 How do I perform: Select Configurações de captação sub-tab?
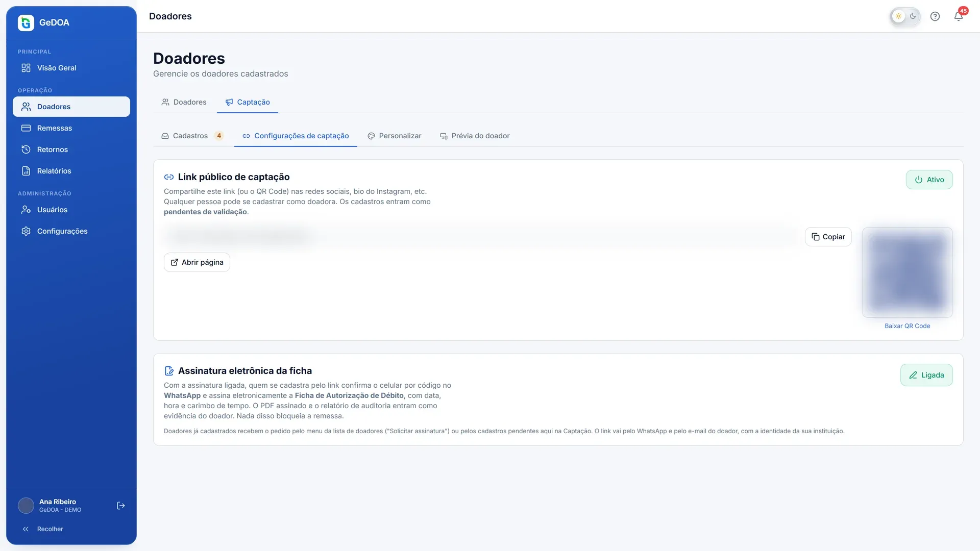coord(296,136)
